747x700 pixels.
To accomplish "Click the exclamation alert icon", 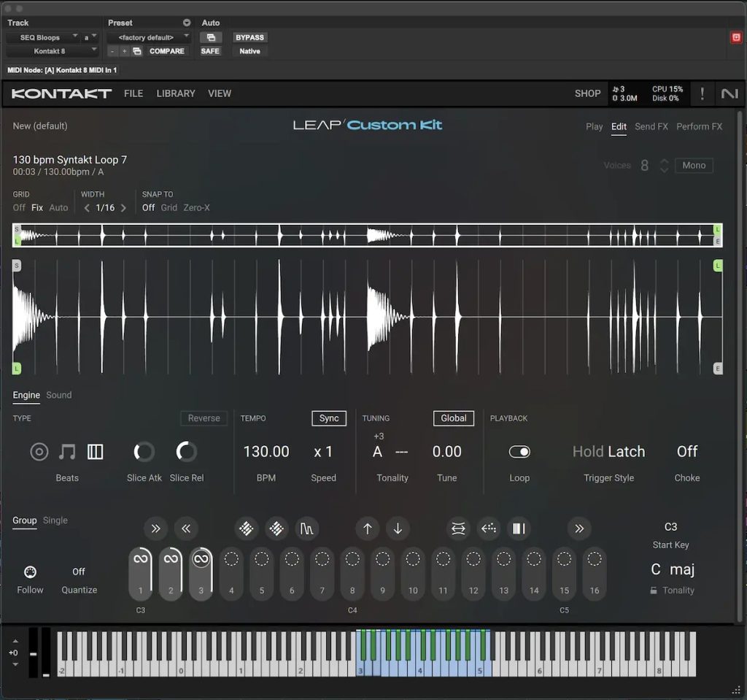I will pos(703,93).
